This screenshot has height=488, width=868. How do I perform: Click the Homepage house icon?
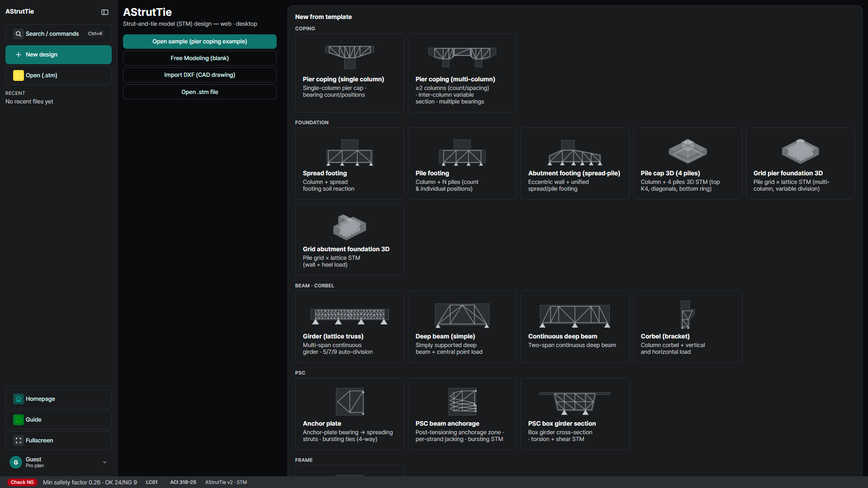click(19, 399)
